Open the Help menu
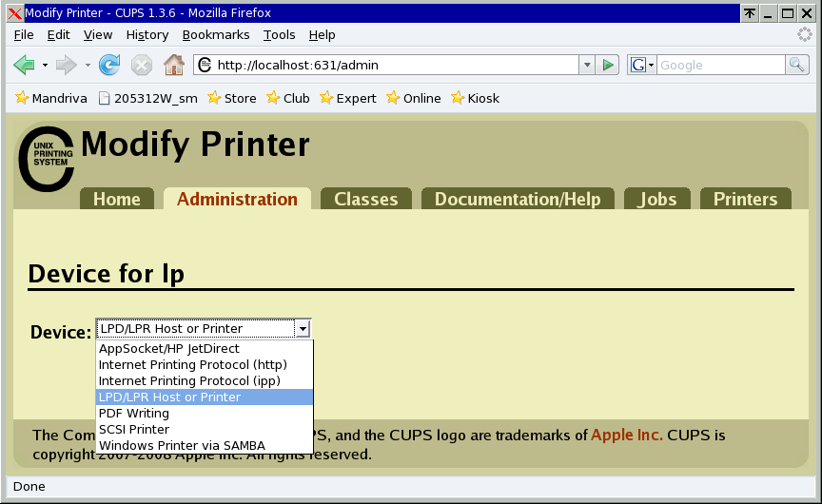This screenshot has width=822, height=504. pos(322,35)
